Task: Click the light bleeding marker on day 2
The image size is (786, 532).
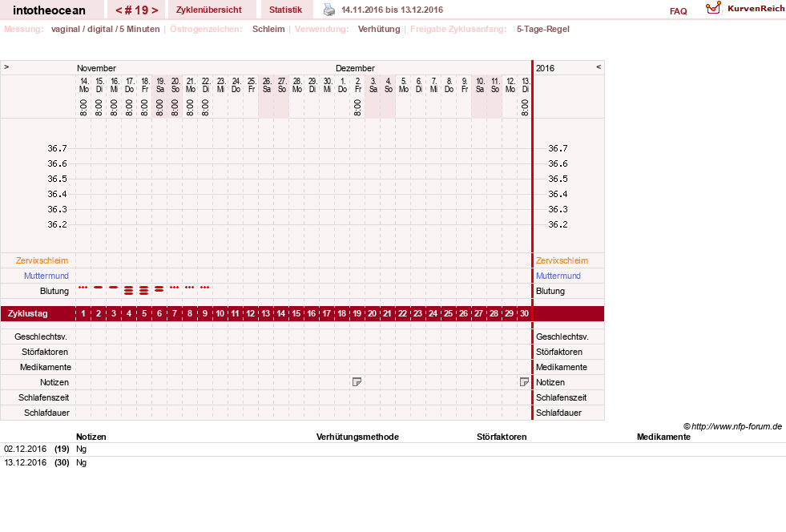Action: click(99, 288)
